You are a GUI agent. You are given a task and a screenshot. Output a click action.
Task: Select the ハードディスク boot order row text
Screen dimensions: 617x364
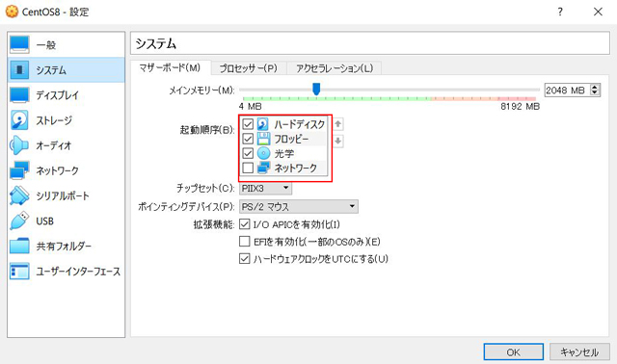300,124
